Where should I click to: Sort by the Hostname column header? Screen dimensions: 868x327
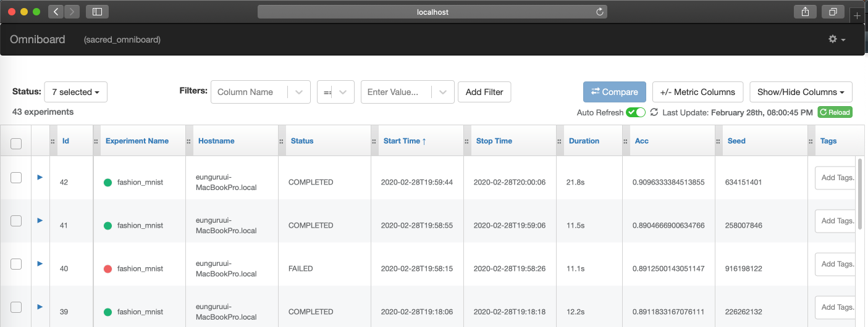tap(216, 141)
